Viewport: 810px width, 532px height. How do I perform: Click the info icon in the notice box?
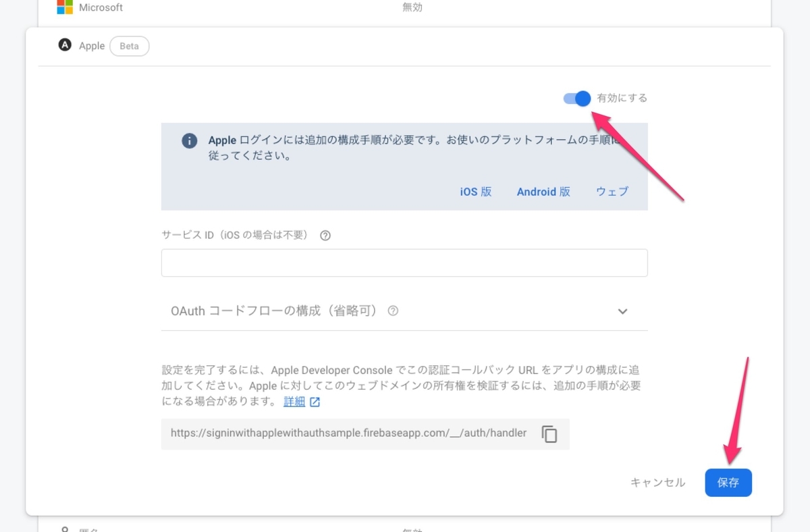click(190, 141)
